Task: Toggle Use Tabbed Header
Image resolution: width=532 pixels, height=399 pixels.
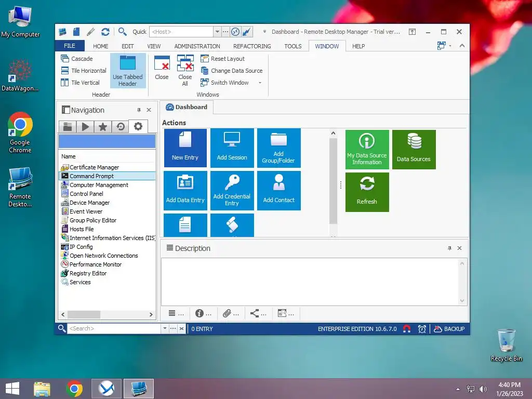Action: 128,71
